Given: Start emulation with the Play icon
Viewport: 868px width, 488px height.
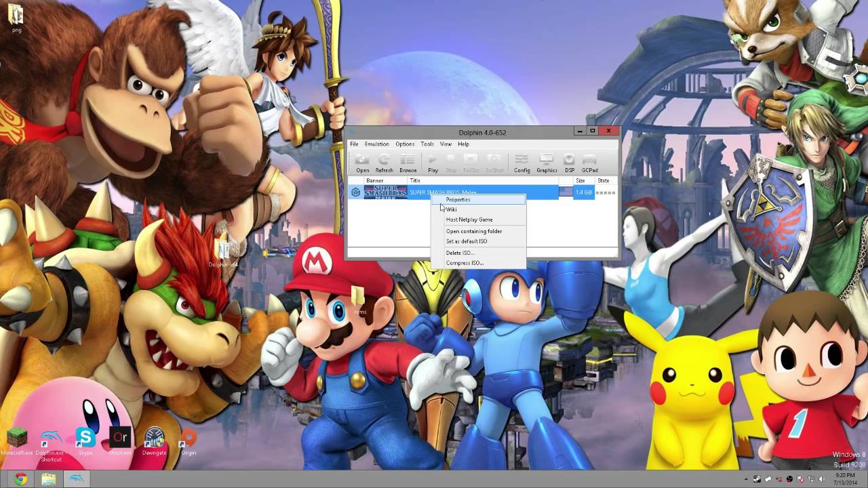Looking at the screenshot, I should [433, 163].
